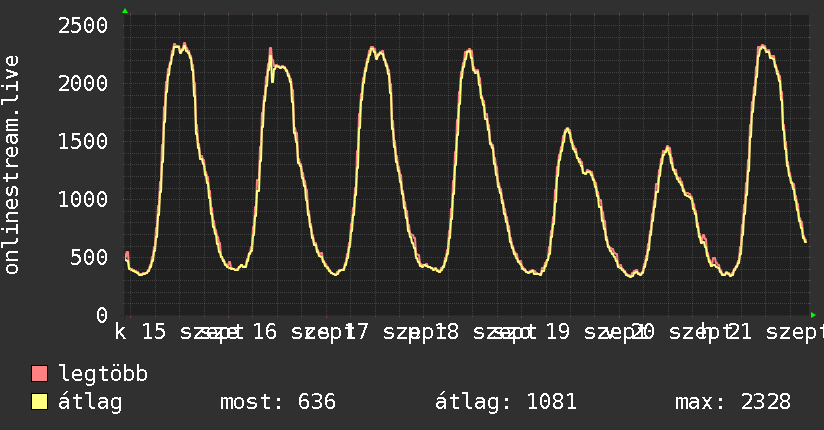
Task: Click the 'max: 2328' statistic
Action: click(x=733, y=402)
